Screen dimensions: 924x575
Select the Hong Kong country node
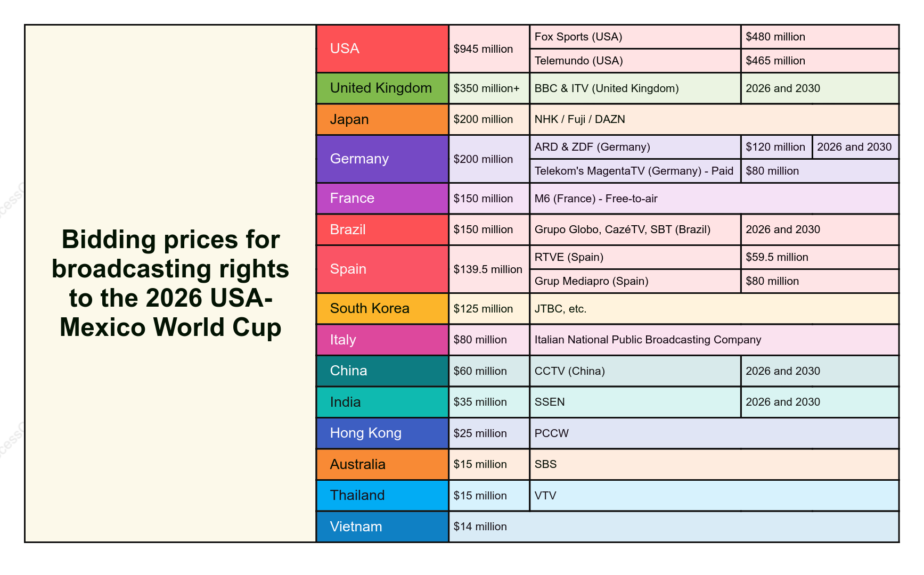coord(382,433)
